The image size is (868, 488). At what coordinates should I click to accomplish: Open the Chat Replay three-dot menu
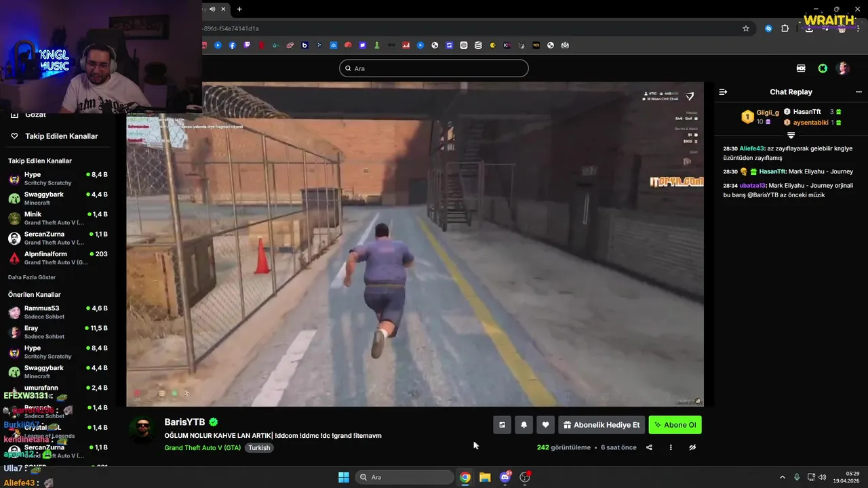(859, 92)
